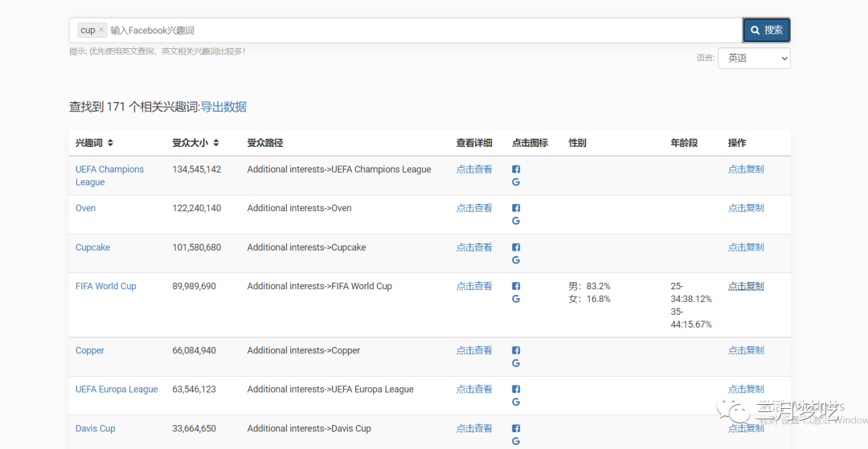The height and width of the screenshot is (449, 868).
Task: Click 点击复制 for FIFA World Cup
Action: [x=746, y=286]
